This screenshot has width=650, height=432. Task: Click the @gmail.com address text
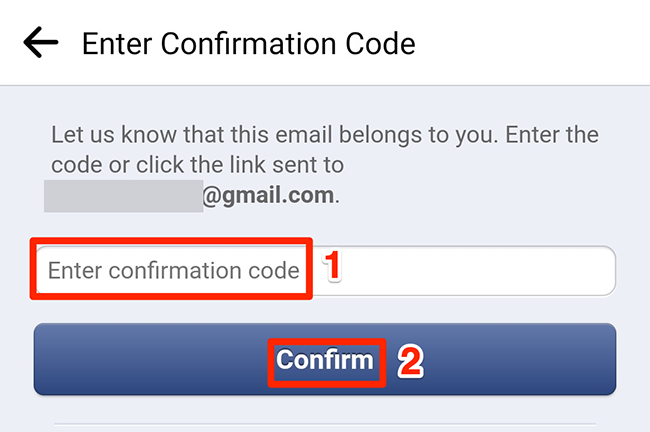pos(268,196)
